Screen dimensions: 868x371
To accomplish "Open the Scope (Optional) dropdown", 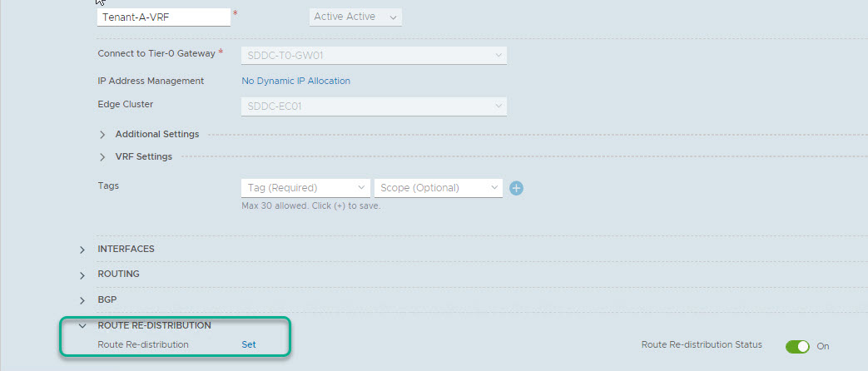I will click(x=438, y=188).
